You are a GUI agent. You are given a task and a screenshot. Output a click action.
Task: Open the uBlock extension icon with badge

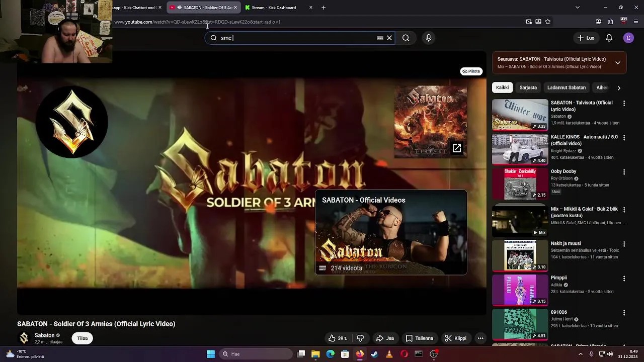(x=623, y=21)
